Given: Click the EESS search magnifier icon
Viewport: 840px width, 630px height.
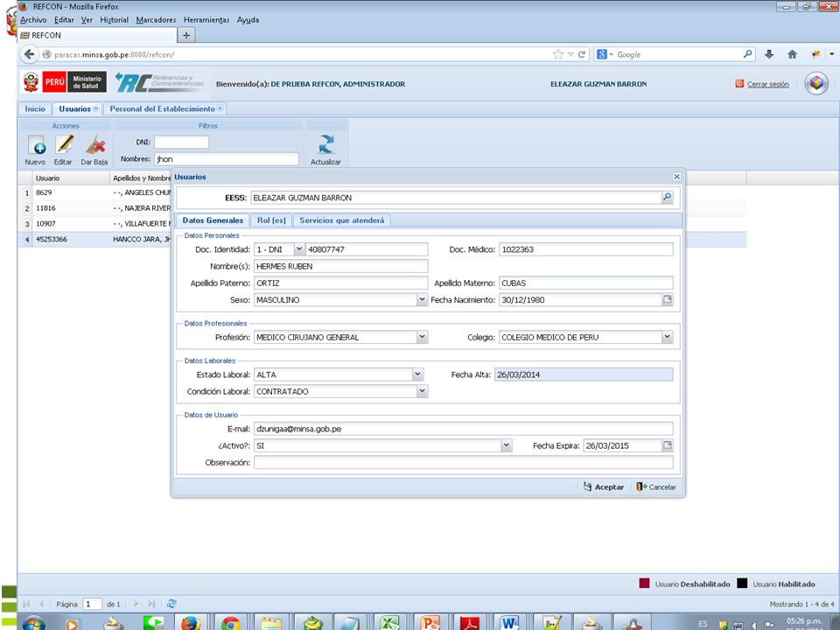Looking at the screenshot, I should click(x=667, y=197).
